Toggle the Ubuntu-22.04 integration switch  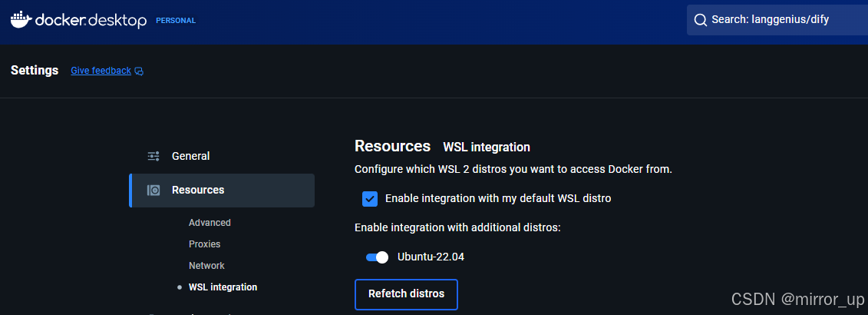coord(377,257)
